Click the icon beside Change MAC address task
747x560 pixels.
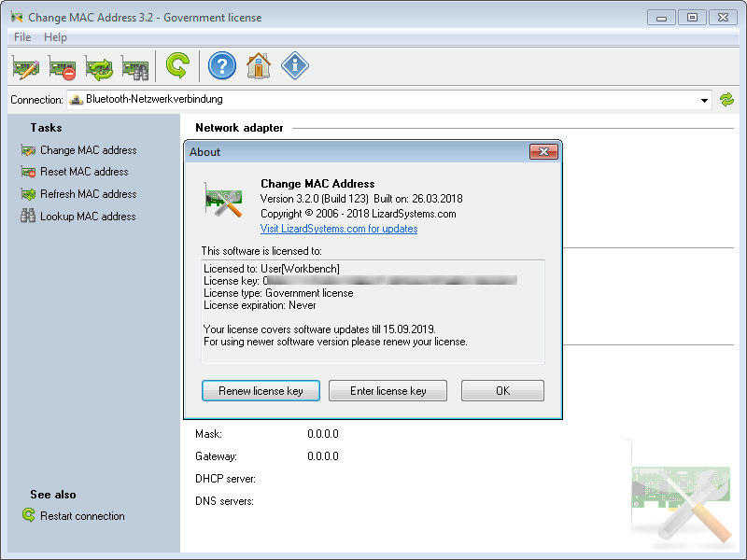point(28,150)
